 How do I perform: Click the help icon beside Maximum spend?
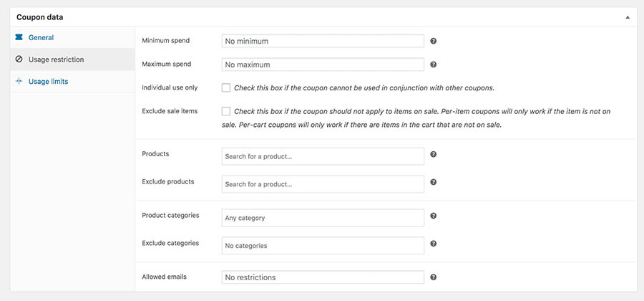(x=434, y=64)
